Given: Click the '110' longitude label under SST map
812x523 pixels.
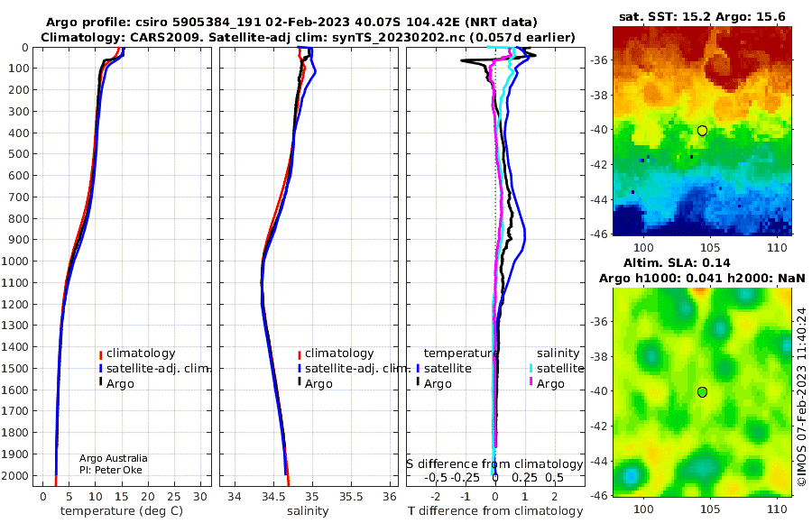Looking at the screenshot, I should (777, 248).
